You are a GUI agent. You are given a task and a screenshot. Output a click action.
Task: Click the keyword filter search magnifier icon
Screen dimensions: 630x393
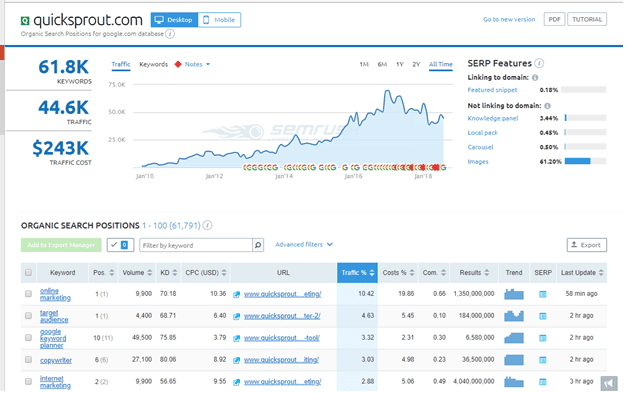pyautogui.click(x=258, y=245)
